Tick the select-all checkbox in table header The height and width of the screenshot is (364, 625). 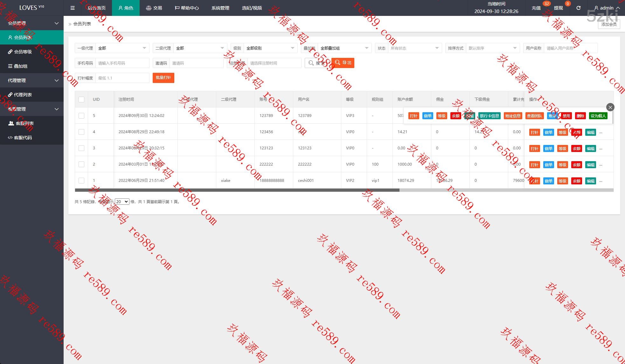81,100
